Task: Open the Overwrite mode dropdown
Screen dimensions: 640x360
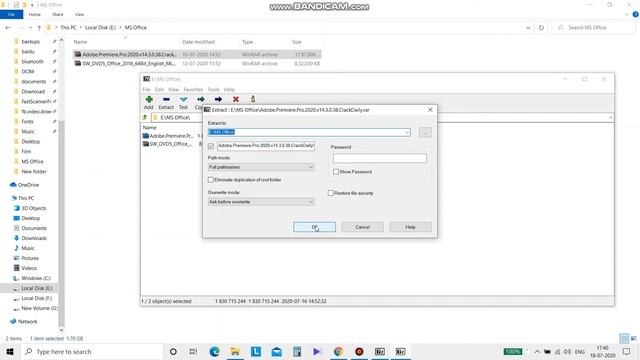Action: pos(261,202)
